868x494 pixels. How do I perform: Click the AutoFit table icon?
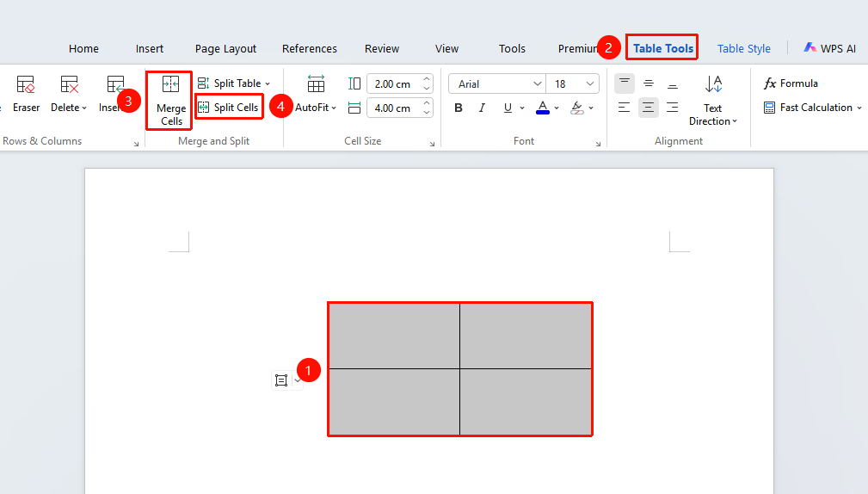point(316,84)
